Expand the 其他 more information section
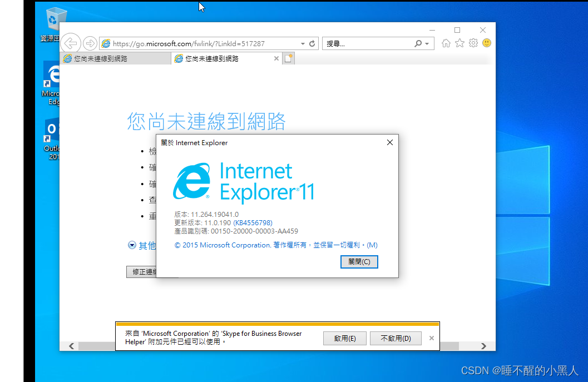Screen dimensions: 588x382 142,246
